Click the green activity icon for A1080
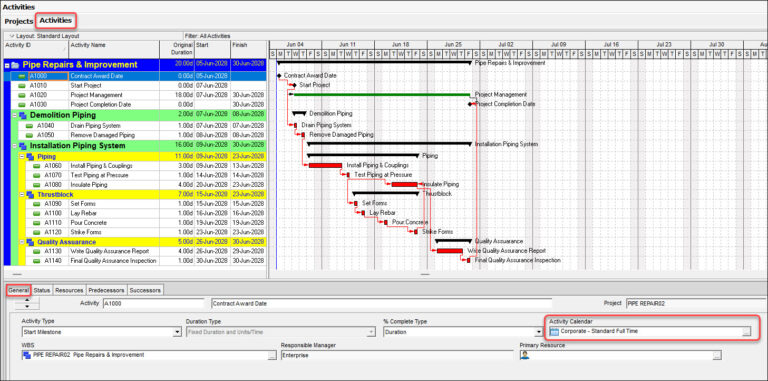Viewport: 768px width, 381px height. 36,185
